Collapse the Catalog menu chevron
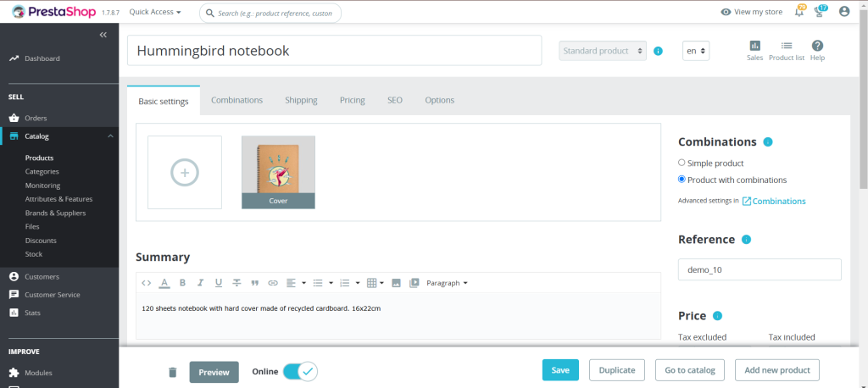 [x=110, y=136]
